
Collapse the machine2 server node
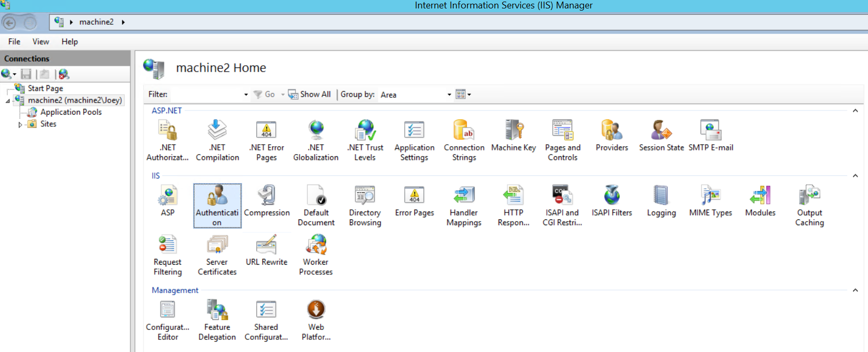(8, 100)
